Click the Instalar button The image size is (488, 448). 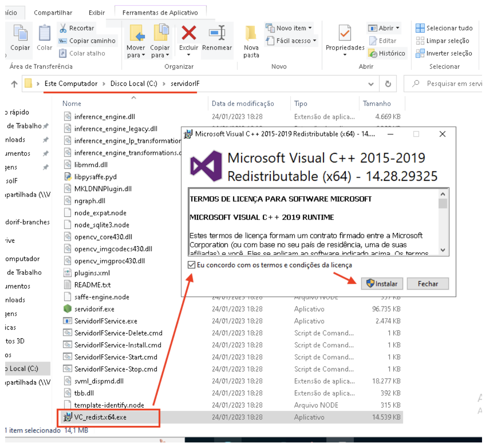[x=382, y=284]
